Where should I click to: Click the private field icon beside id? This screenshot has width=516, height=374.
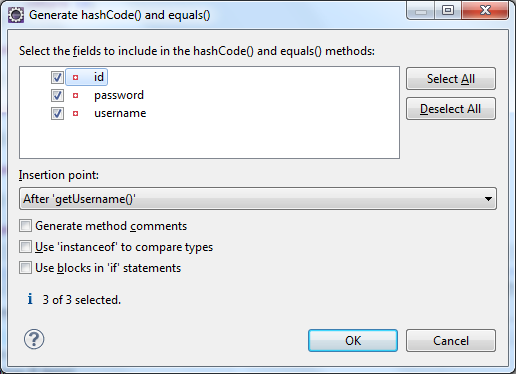76,77
